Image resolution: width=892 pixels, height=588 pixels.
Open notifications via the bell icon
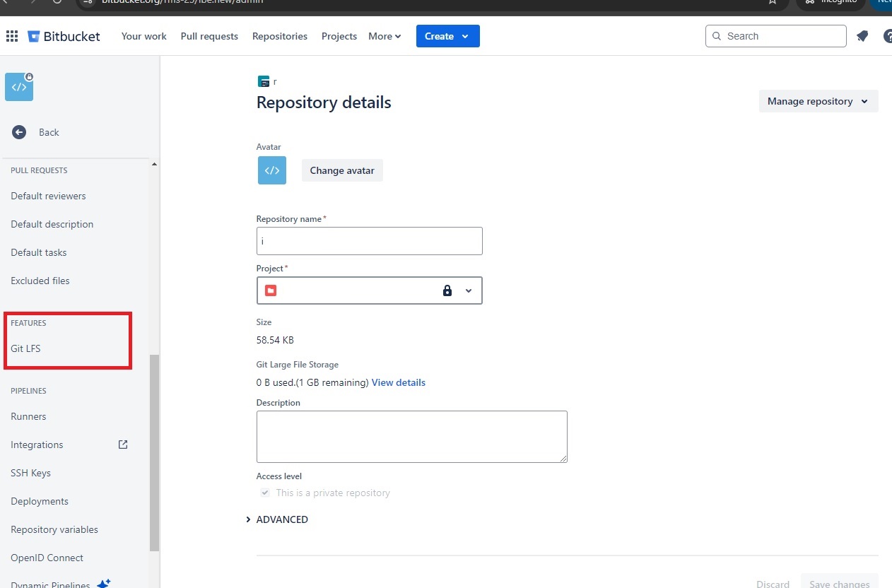click(x=862, y=35)
